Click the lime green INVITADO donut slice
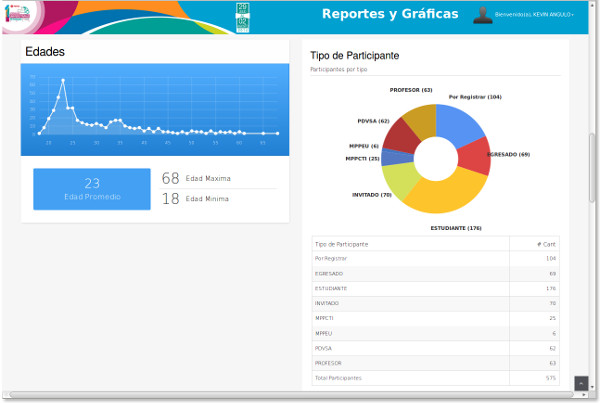Screen dimensions: 600x403 point(400,180)
